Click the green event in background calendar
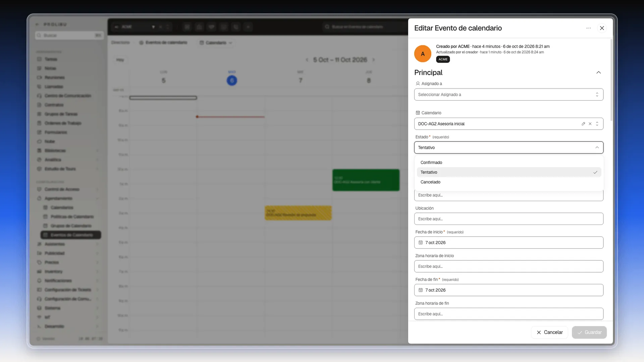The image size is (644, 362). [x=366, y=180]
